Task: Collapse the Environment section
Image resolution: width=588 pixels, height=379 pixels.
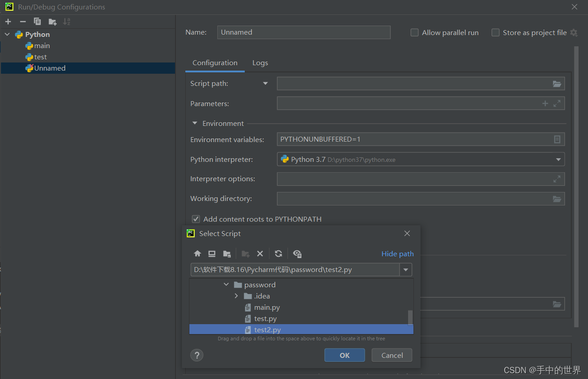Action: pos(195,123)
